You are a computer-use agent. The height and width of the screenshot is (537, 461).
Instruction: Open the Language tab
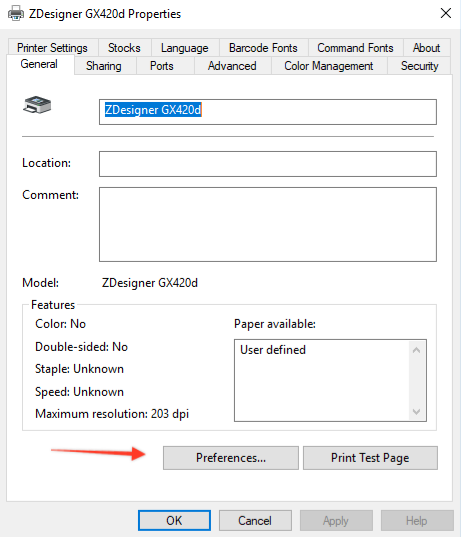185,48
